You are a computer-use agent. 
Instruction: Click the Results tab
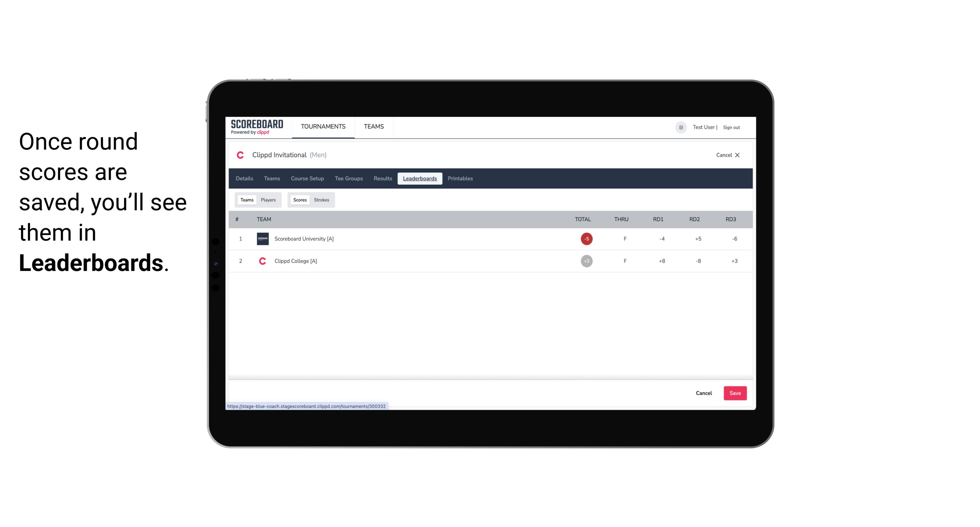point(382,178)
